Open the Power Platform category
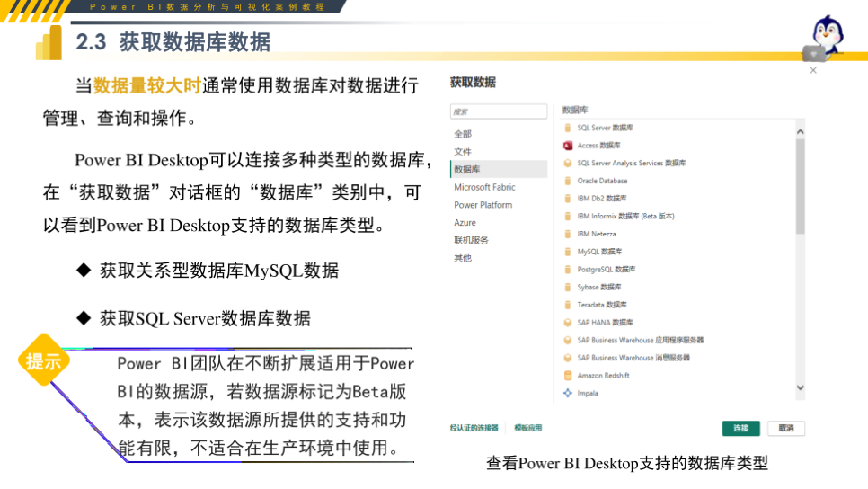868x489 pixels. (483, 205)
